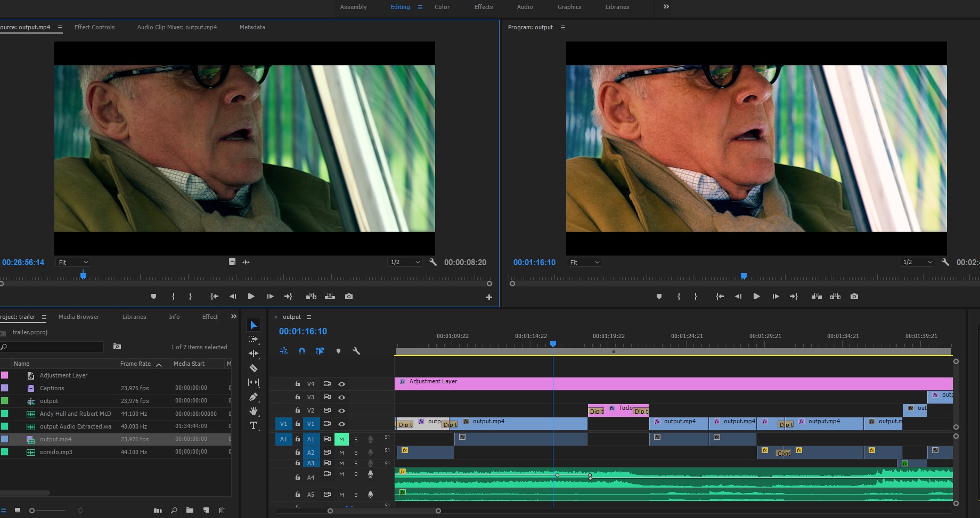This screenshot has height=518, width=980.
Task: Toggle sequence nest insert icon in timeline
Action: (x=284, y=351)
